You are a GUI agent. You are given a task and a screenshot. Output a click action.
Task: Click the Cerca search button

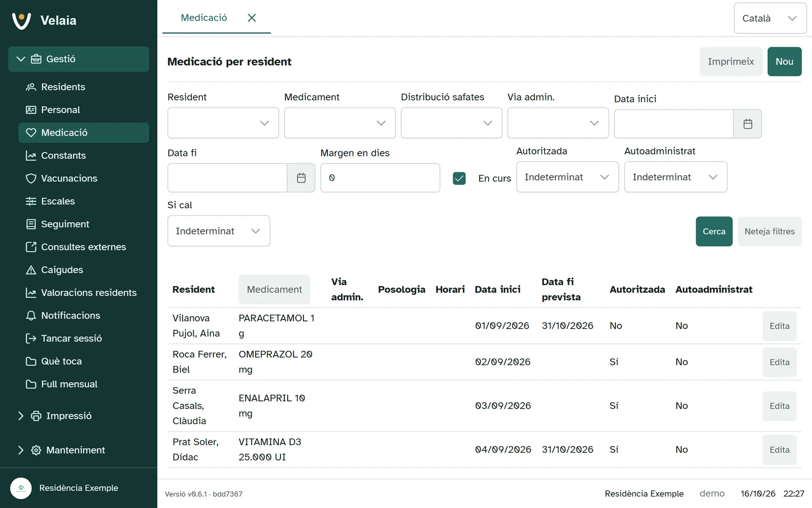pos(714,232)
